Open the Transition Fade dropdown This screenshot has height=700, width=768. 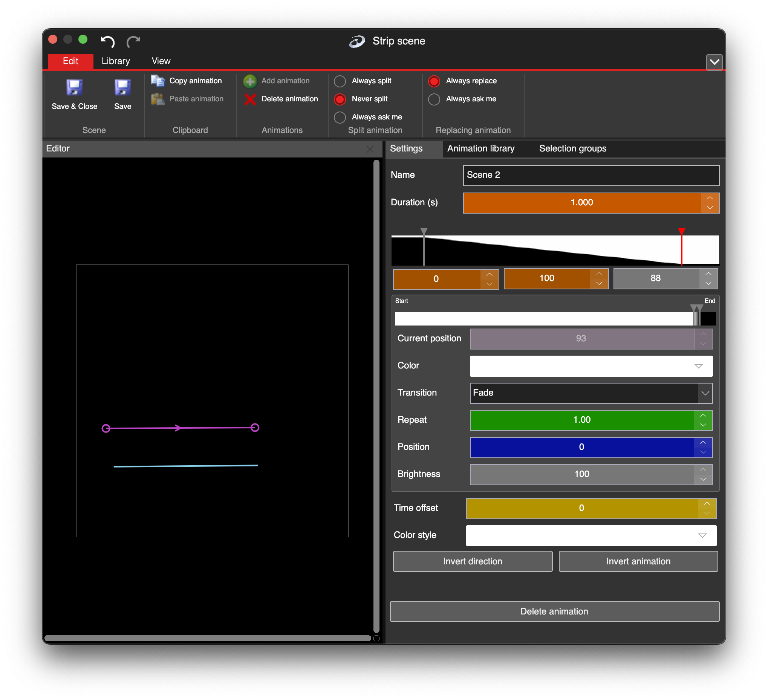coord(591,393)
